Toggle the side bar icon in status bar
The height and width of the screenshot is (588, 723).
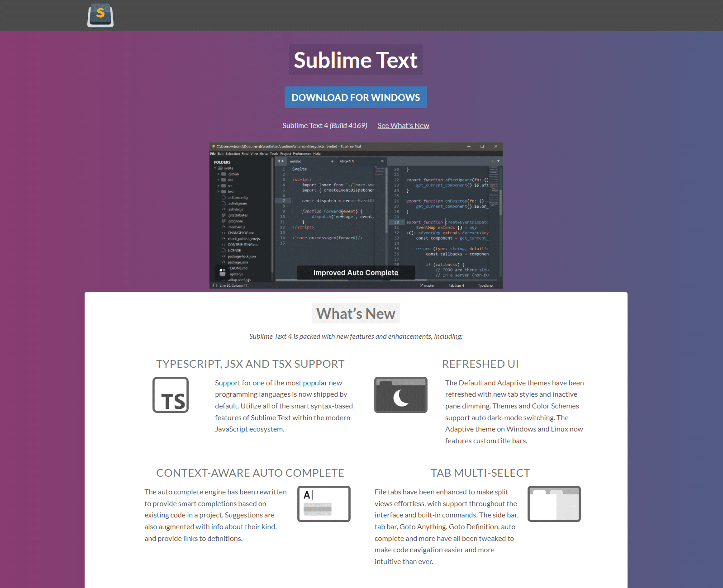click(x=214, y=285)
